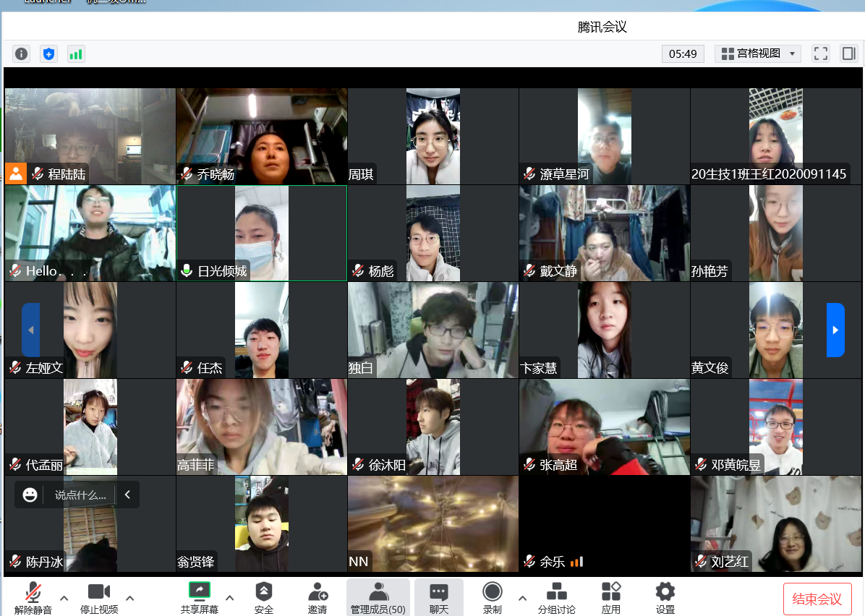Enter full screen mode

point(820,54)
